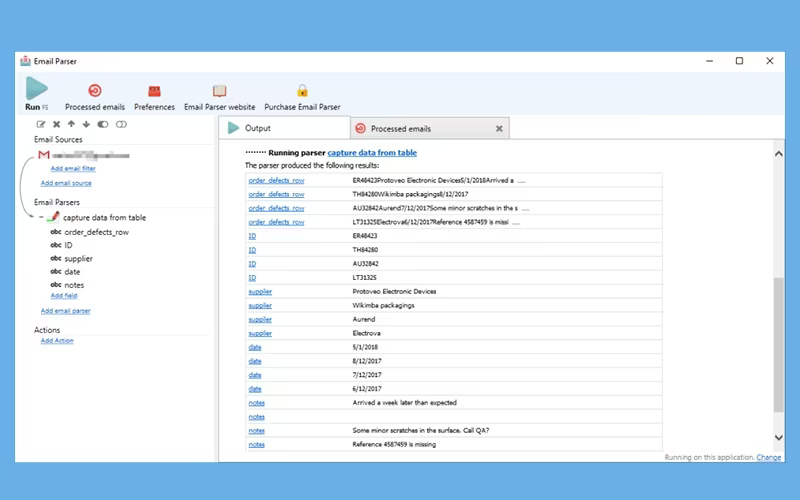This screenshot has width=800, height=500.
Task: Click date link for 8/12/2017
Action: 255,361
